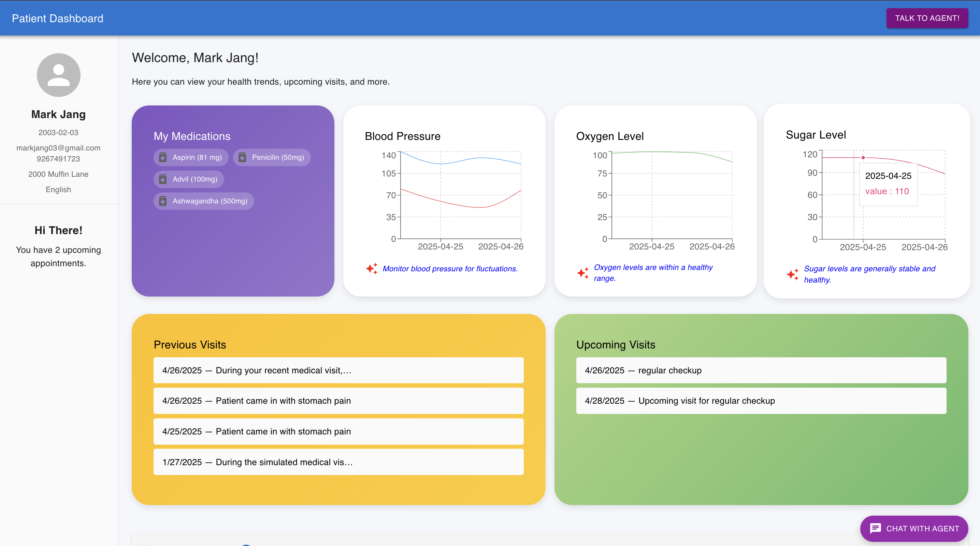
Task: Click the Aspirin pill bottle icon
Action: (163, 158)
